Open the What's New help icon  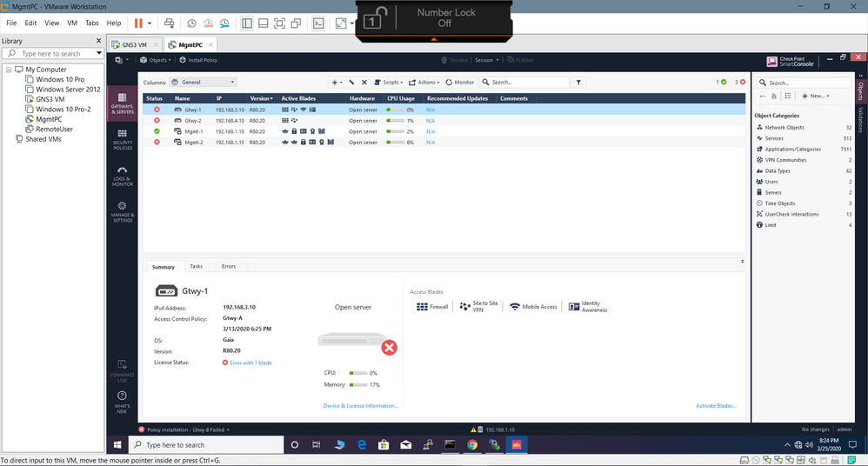point(122,400)
